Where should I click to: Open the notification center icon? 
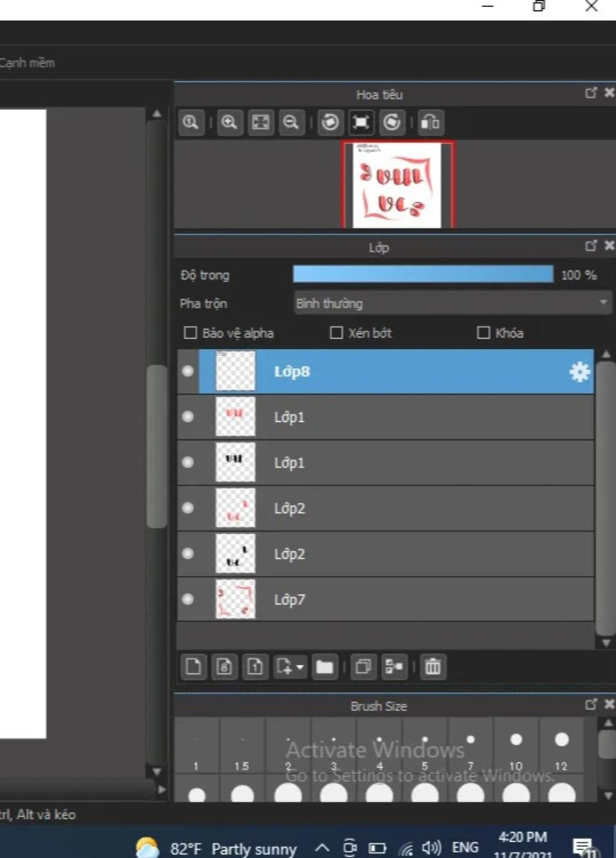pyautogui.click(x=584, y=848)
